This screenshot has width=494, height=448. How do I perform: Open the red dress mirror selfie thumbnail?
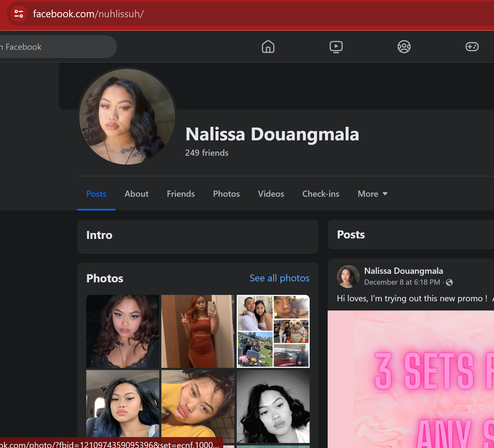pyautogui.click(x=198, y=331)
